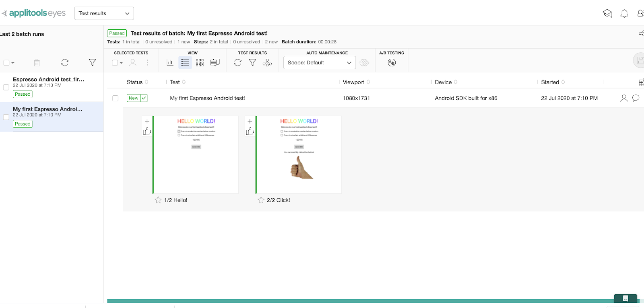Expand the Scope: Default dropdown
The height and width of the screenshot is (308, 644).
click(319, 63)
